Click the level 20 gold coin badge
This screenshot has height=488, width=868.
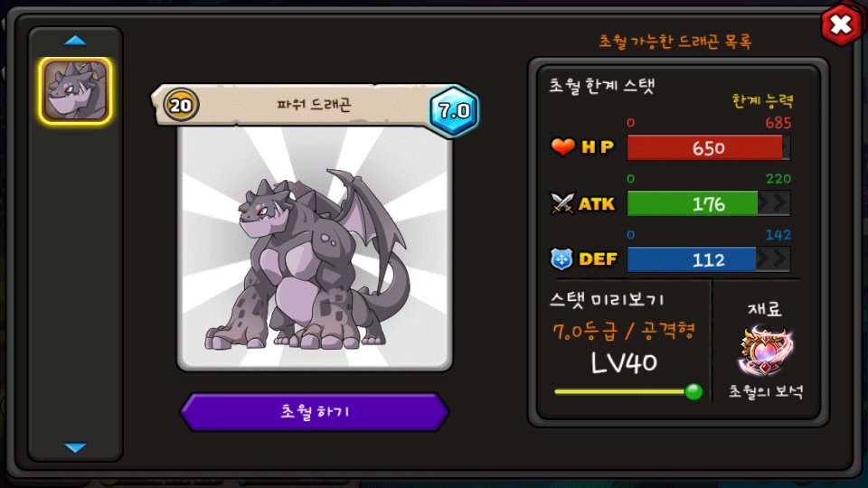coord(181,105)
